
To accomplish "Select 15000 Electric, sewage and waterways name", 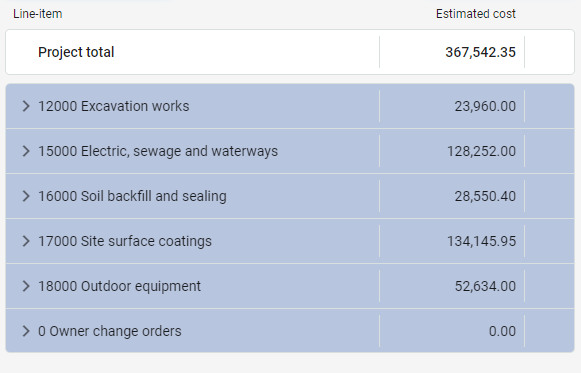I will (x=158, y=151).
